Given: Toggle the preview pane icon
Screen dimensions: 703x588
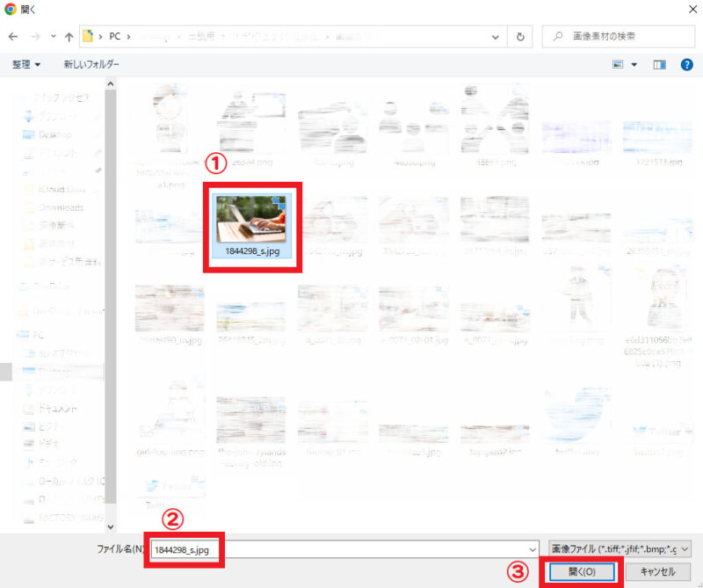Looking at the screenshot, I should click(660, 65).
